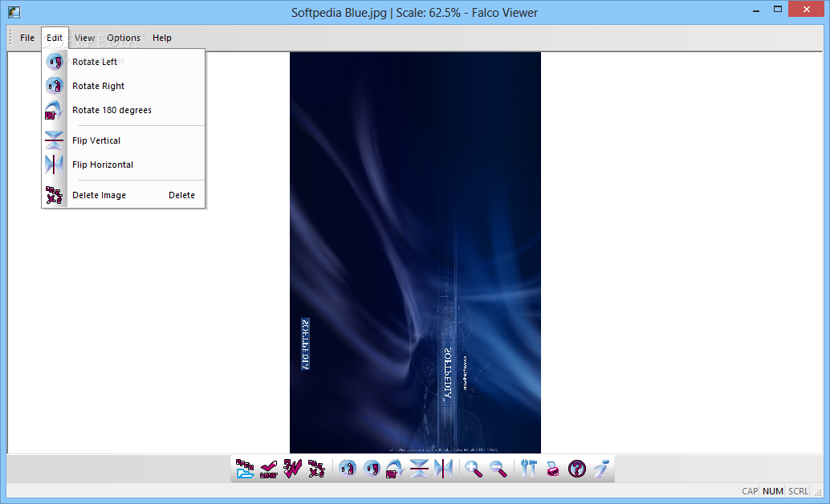Click the CAP status bar indicator
Image resolution: width=830 pixels, height=504 pixels.
749,491
